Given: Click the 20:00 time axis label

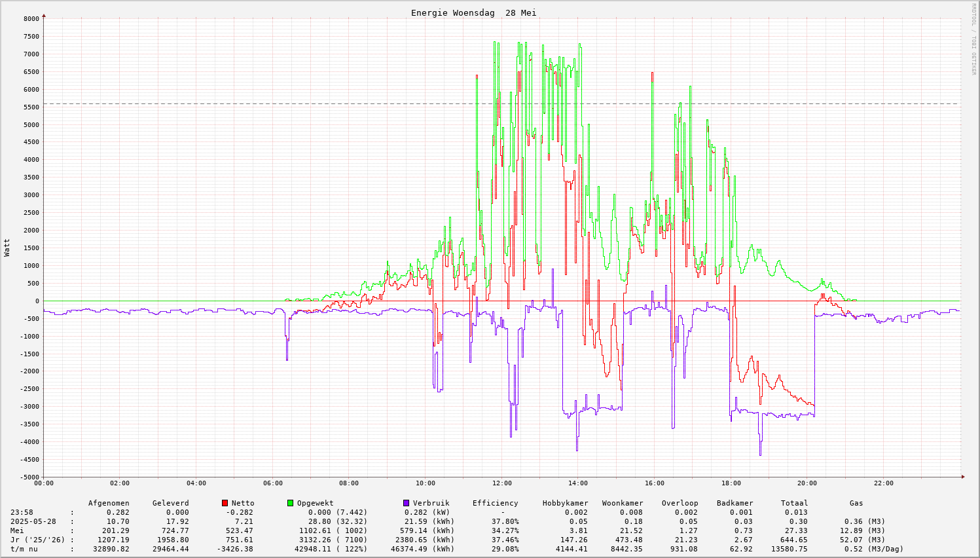Looking at the screenshot, I should 807,483.
